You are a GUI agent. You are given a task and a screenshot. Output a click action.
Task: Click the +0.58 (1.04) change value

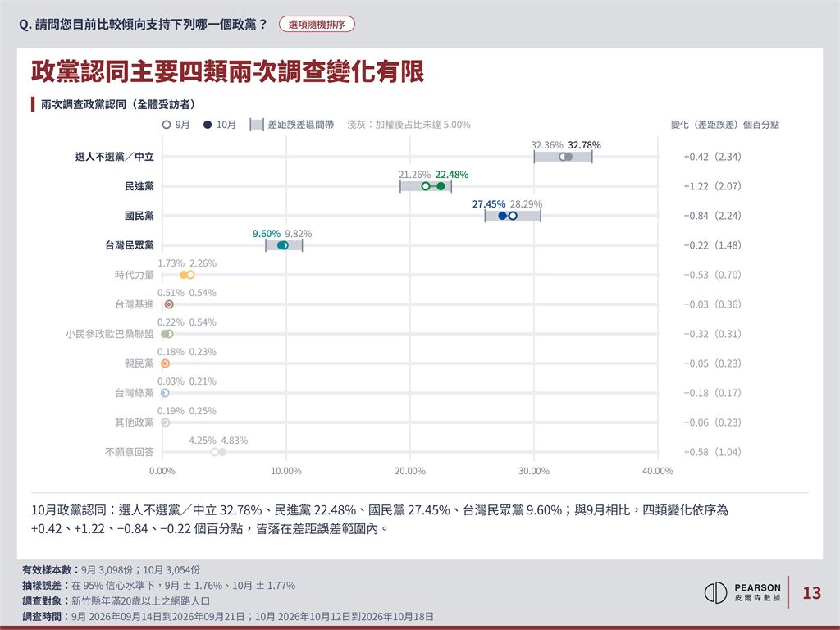pyautogui.click(x=713, y=452)
